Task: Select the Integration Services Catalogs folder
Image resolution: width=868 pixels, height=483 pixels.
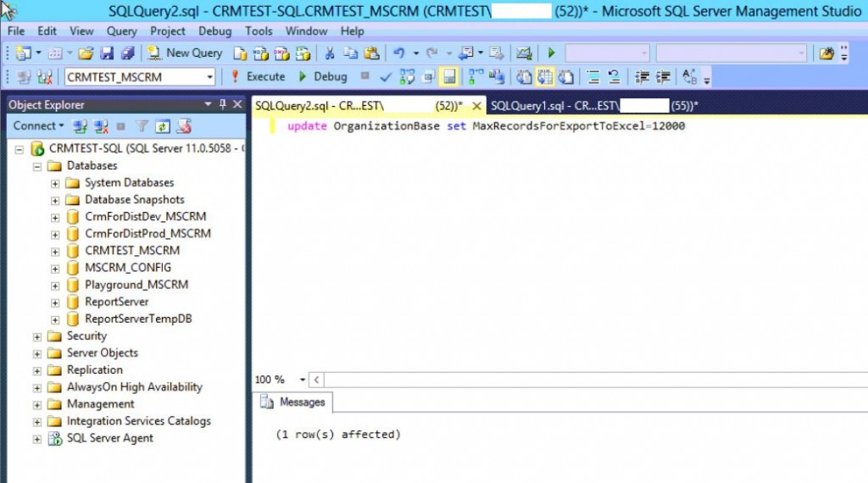Action: [139, 421]
